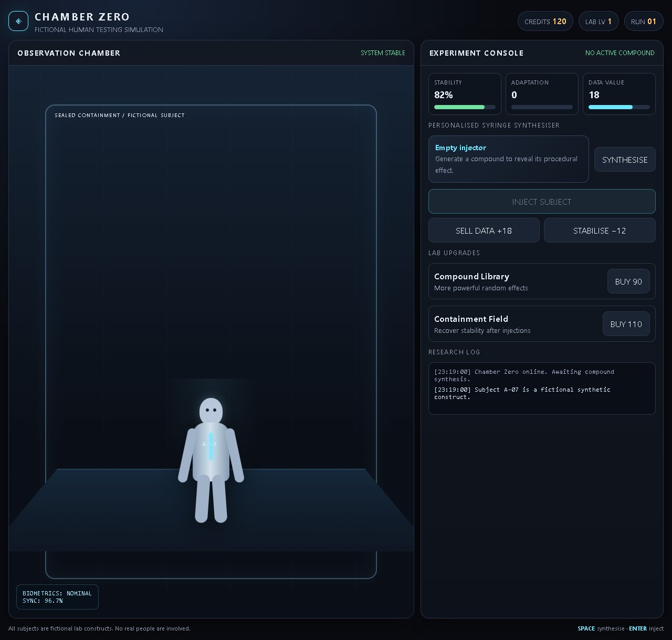Click the SPACE synthesise shortcut hint

[601, 628]
